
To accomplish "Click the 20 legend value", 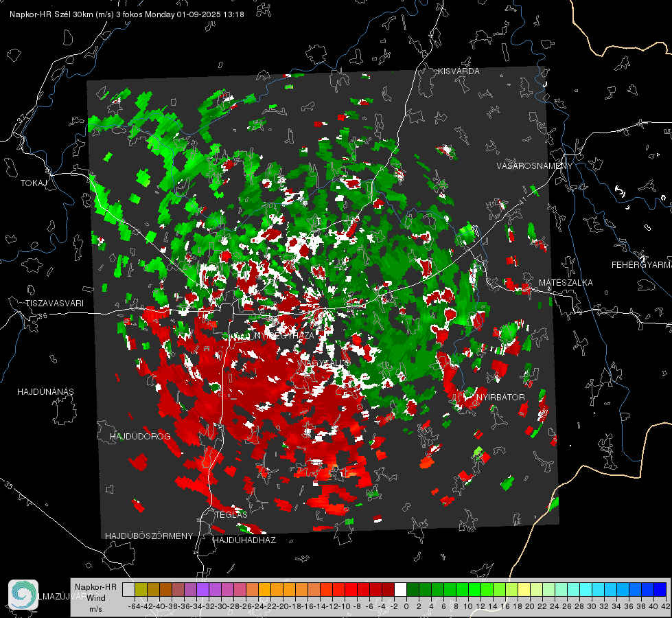I will click(x=530, y=606).
